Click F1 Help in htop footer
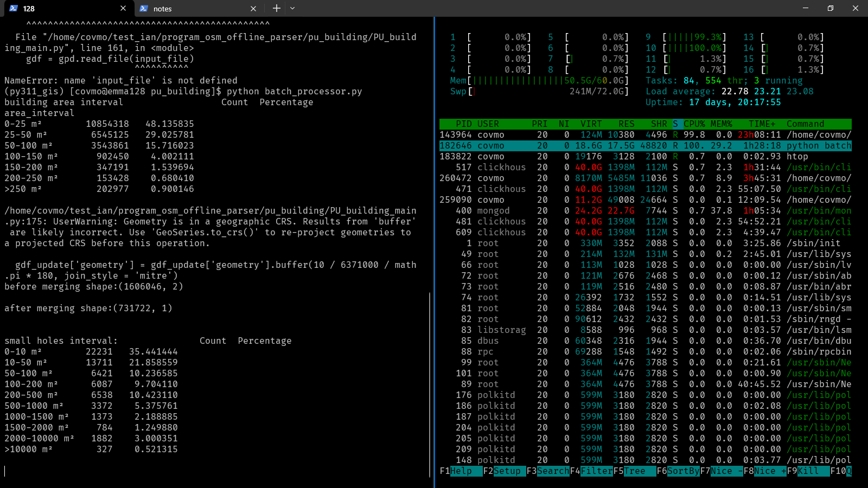Screen dimensions: 868x488 pyautogui.click(x=461, y=471)
